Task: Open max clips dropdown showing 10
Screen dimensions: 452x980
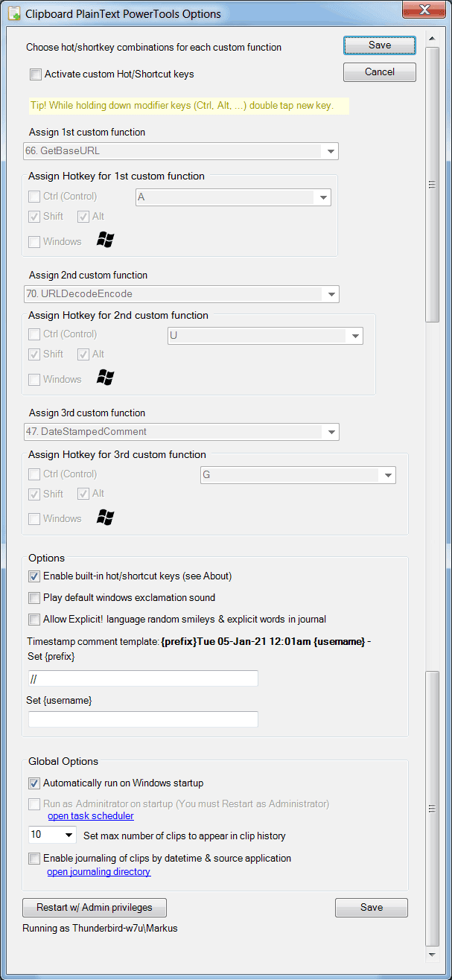Action: (52, 836)
